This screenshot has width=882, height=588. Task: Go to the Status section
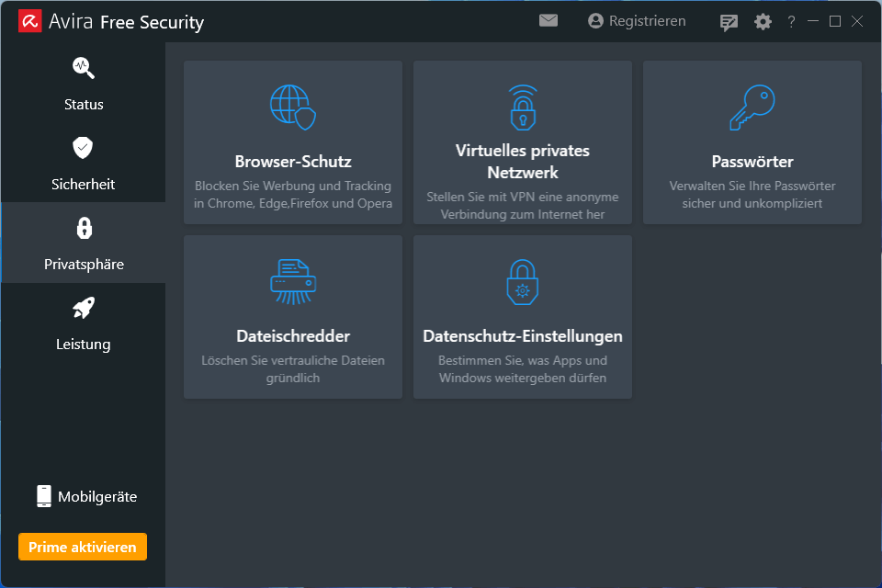tap(84, 84)
